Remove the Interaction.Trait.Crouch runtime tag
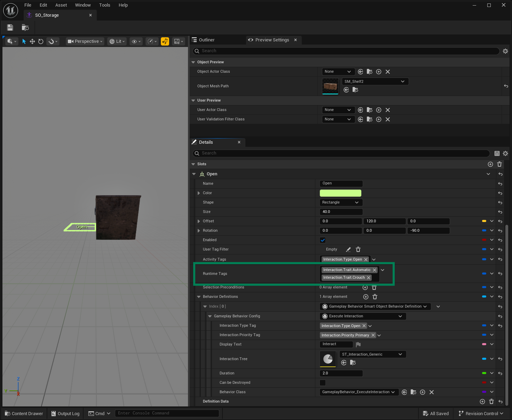 (x=369, y=277)
